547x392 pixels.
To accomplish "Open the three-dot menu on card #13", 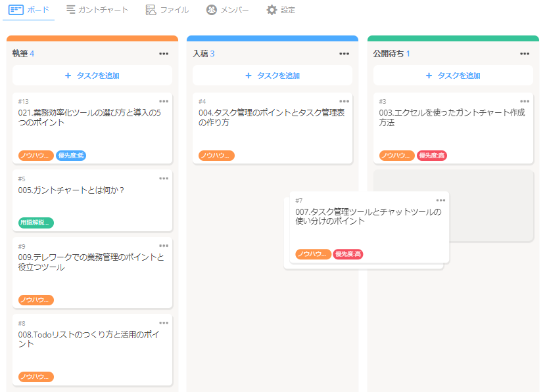I will (164, 101).
